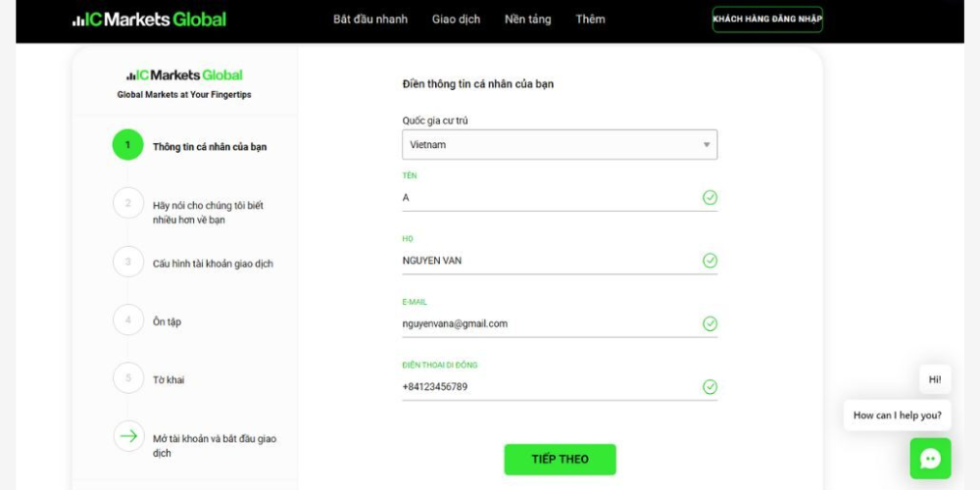The height and width of the screenshot is (490, 980).
Task: Click the green checkmark in TÊN field
Action: (710, 198)
